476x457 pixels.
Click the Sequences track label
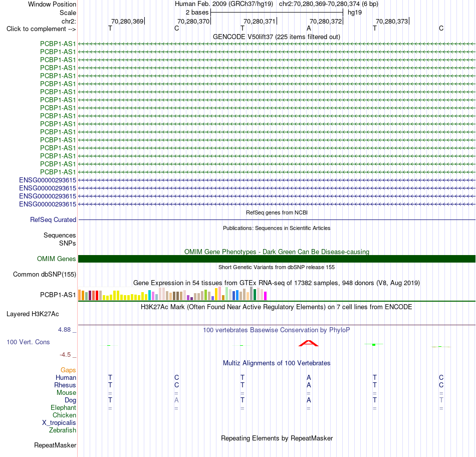point(60,235)
